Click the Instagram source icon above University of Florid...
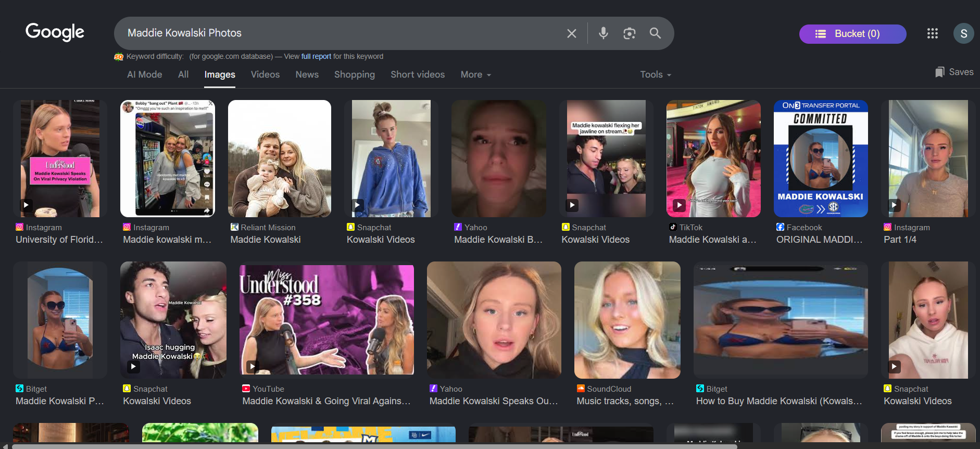This screenshot has height=449, width=980. [x=20, y=227]
